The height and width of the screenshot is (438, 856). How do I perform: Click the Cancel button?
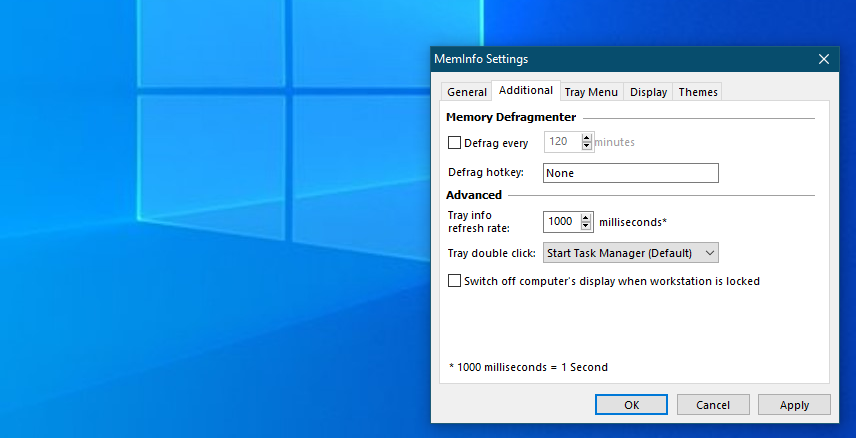[x=713, y=405]
